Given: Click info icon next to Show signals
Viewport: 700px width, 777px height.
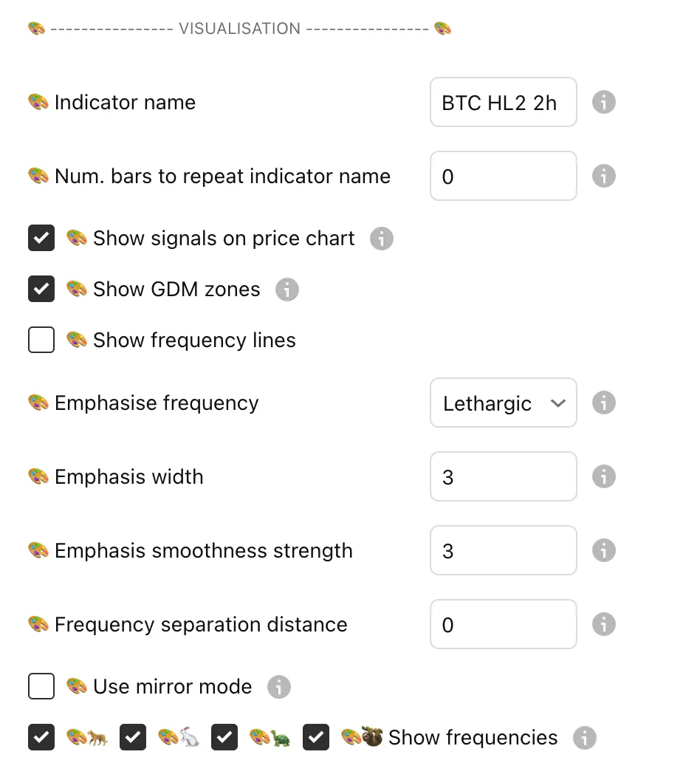Looking at the screenshot, I should [381, 239].
